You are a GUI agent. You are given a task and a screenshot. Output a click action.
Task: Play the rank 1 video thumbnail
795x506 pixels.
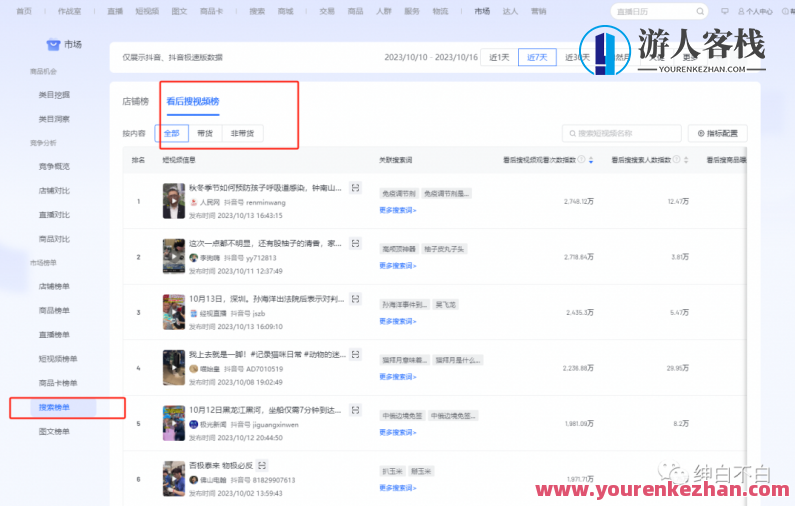(173, 201)
